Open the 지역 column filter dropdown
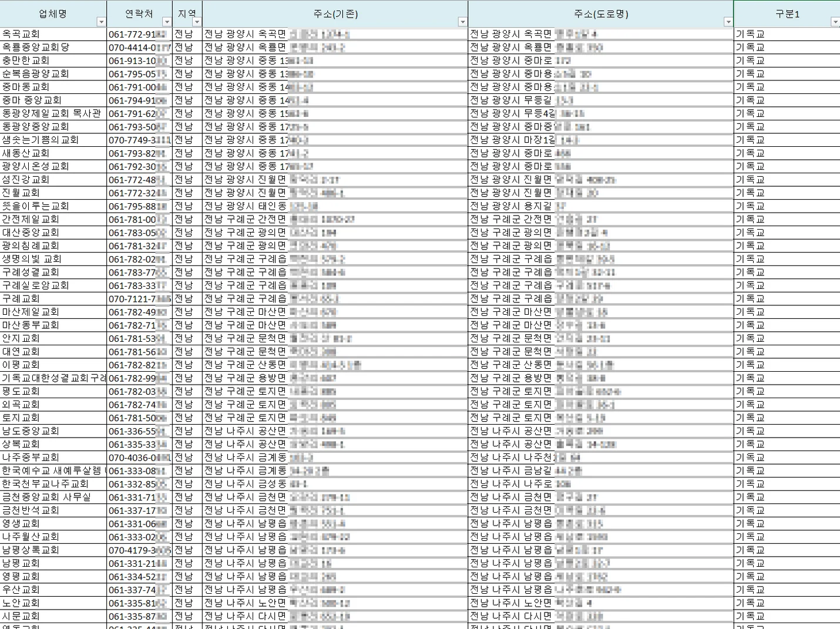Screen dimensions: 840x629 click(197, 22)
